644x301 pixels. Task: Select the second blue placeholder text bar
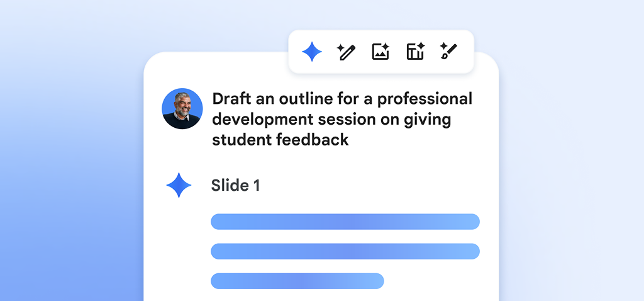pos(345,251)
